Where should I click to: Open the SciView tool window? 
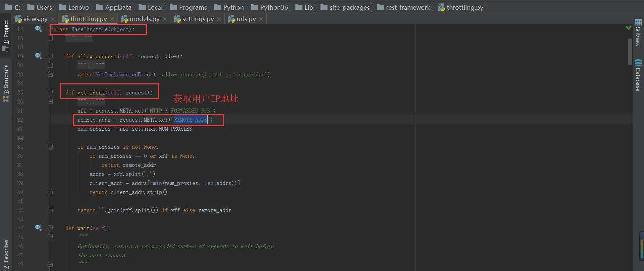click(x=638, y=32)
